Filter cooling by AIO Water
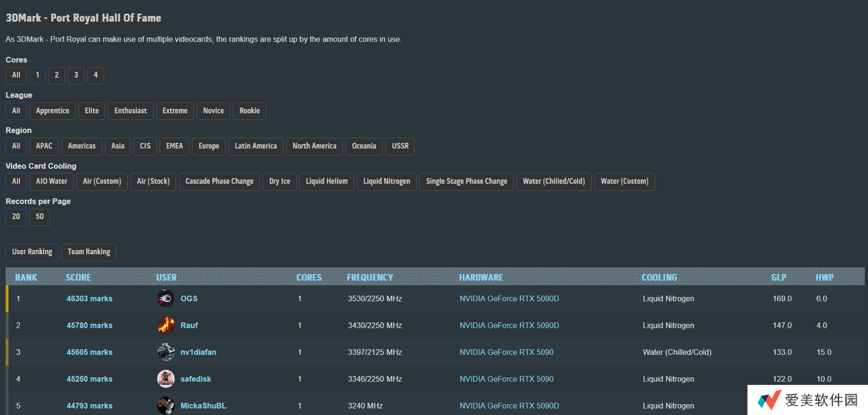 (52, 181)
